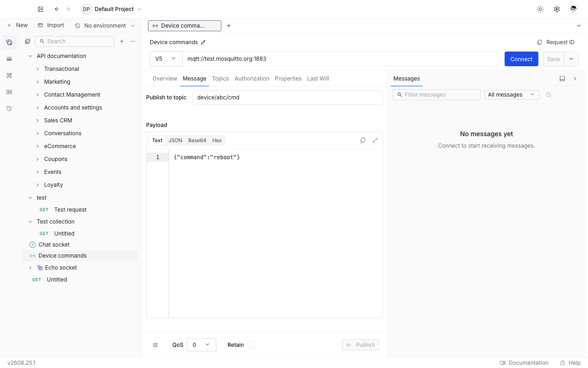Image resolution: width=588 pixels, height=368 pixels.
Task: Open the mock server sidebar icon
Action: click(9, 92)
